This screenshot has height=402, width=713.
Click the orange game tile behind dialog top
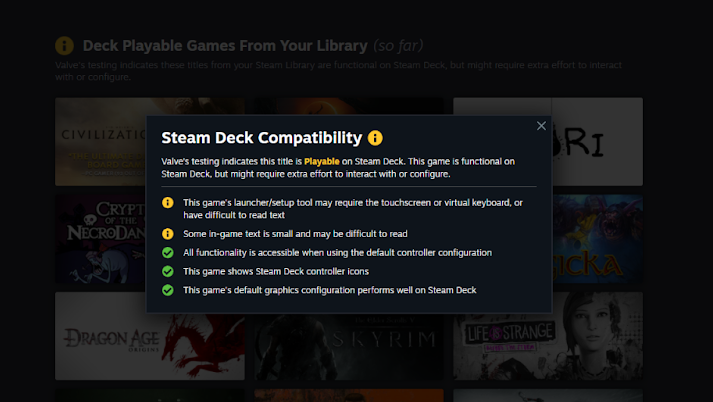tap(349, 106)
